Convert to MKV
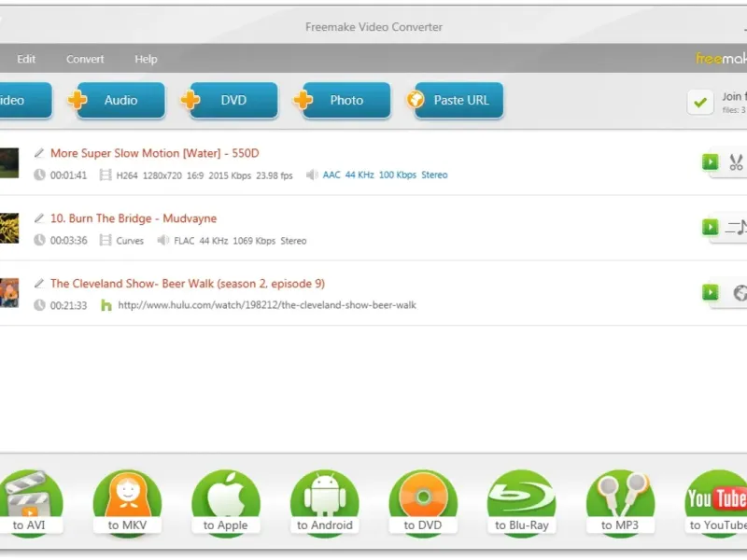Image resolution: width=747 pixels, height=560 pixels. point(127,504)
